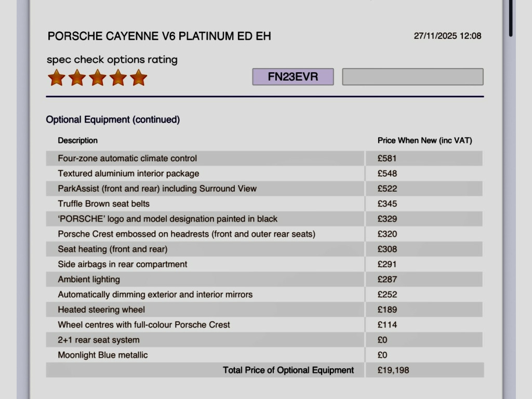
Task: Click the Optional Equipment (continued) heading
Action: (x=113, y=119)
